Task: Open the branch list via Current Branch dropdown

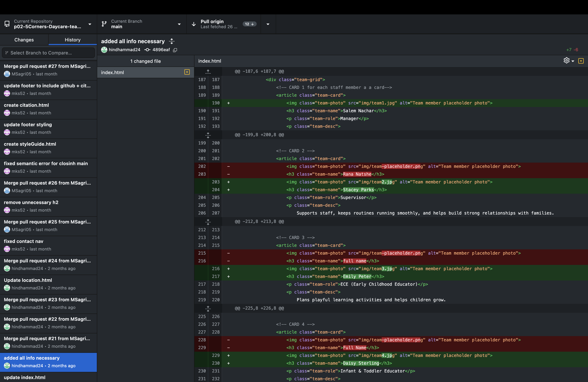Action: click(x=179, y=24)
